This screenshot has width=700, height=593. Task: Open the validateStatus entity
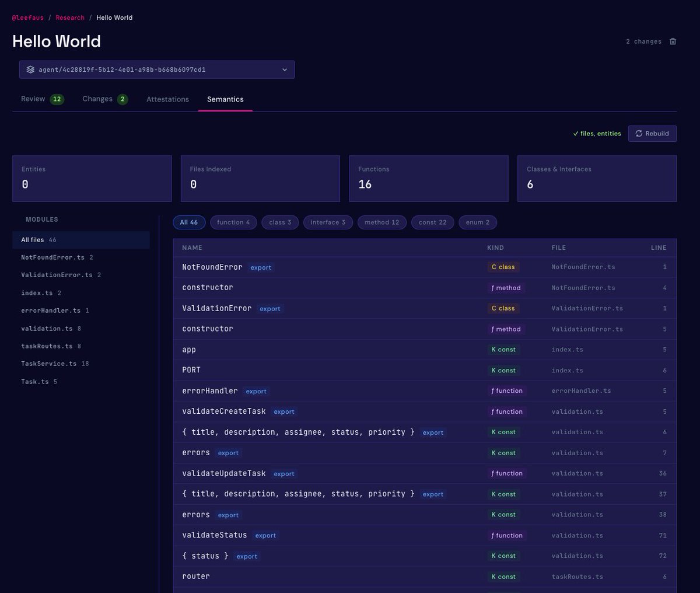(425, 535)
